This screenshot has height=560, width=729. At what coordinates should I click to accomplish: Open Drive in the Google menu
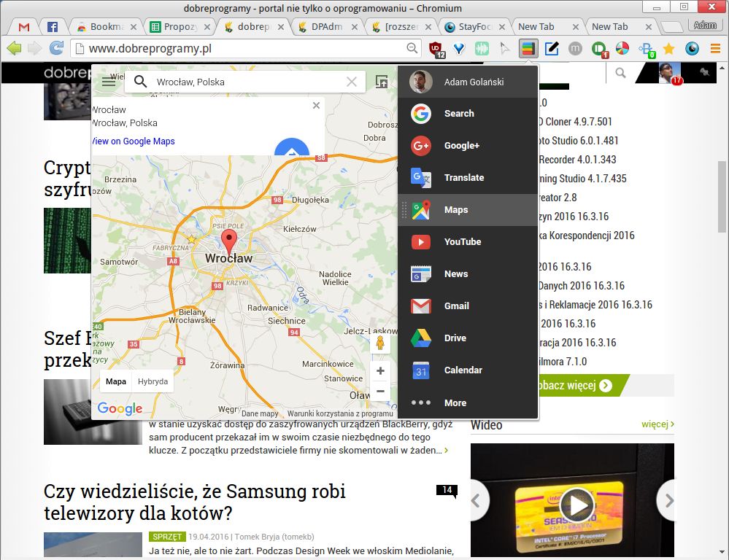(x=468, y=338)
